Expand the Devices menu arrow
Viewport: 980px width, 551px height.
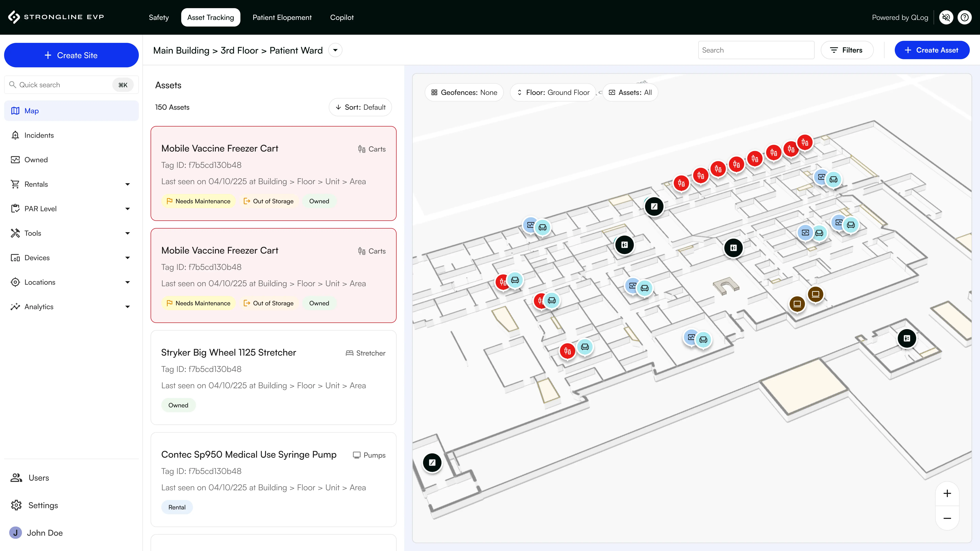127,258
